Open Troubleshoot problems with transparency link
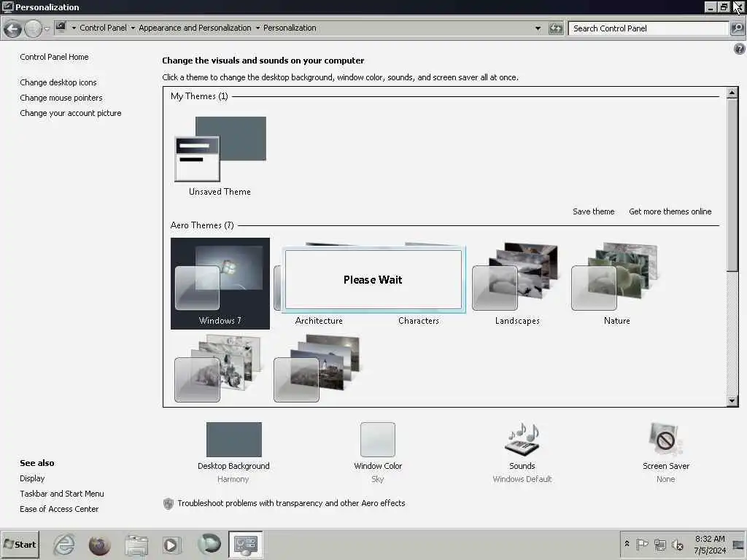The image size is (747, 560). coord(291,503)
